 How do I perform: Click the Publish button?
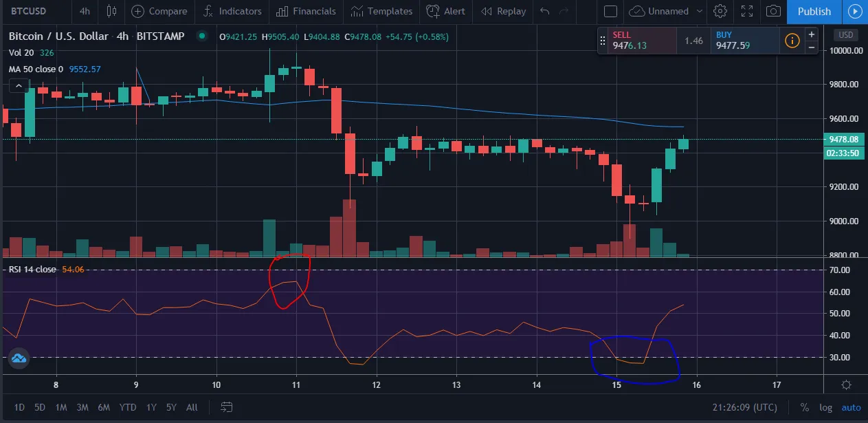(814, 11)
